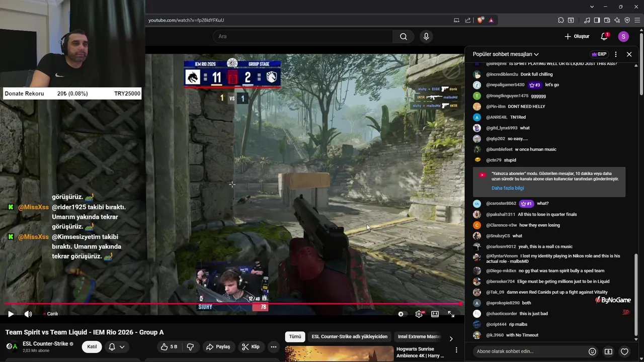Expand the Popüler sohbet mesajları dropdown
The width and height of the screenshot is (644, 362).
click(x=506, y=54)
